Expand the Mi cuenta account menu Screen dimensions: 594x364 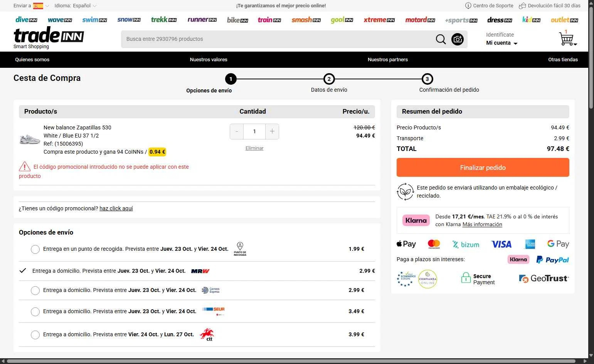point(501,43)
